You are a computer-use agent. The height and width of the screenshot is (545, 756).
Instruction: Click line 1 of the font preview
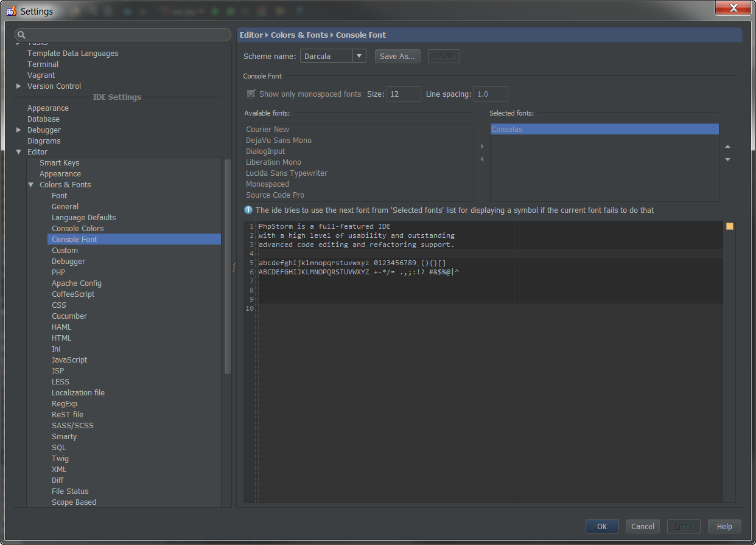pos(324,226)
